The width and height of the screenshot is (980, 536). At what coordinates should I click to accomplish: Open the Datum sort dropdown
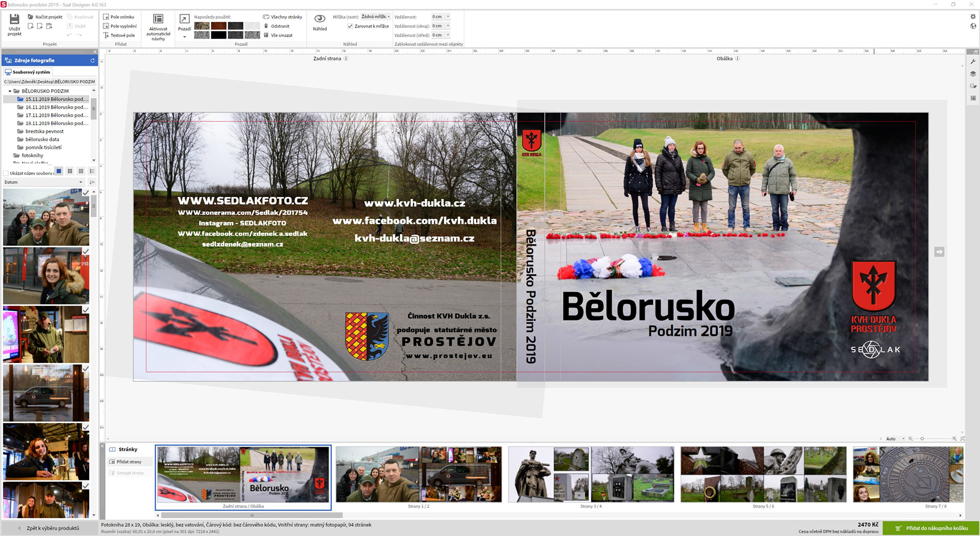coord(43,182)
